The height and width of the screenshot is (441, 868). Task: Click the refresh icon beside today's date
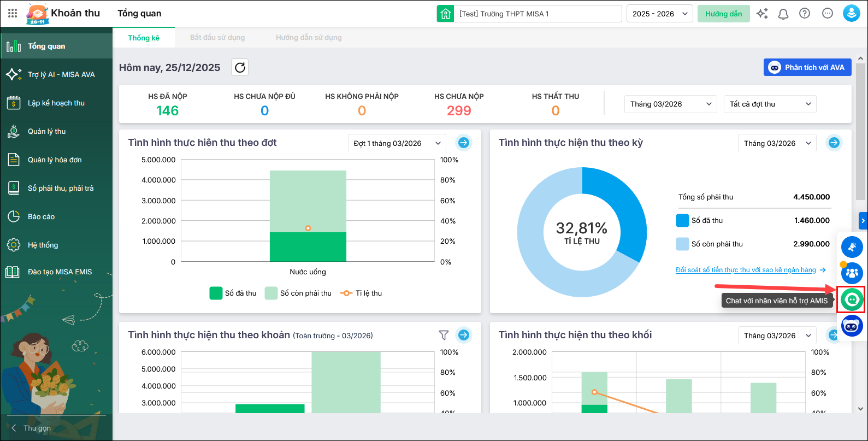coord(240,67)
